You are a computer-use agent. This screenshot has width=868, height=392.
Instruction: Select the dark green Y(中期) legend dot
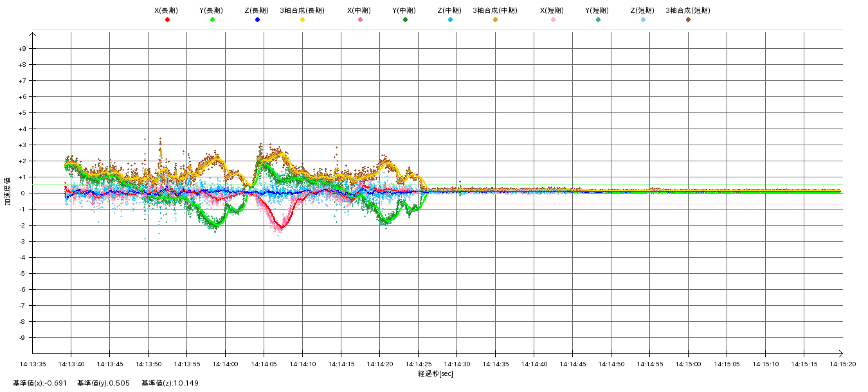[x=405, y=20]
